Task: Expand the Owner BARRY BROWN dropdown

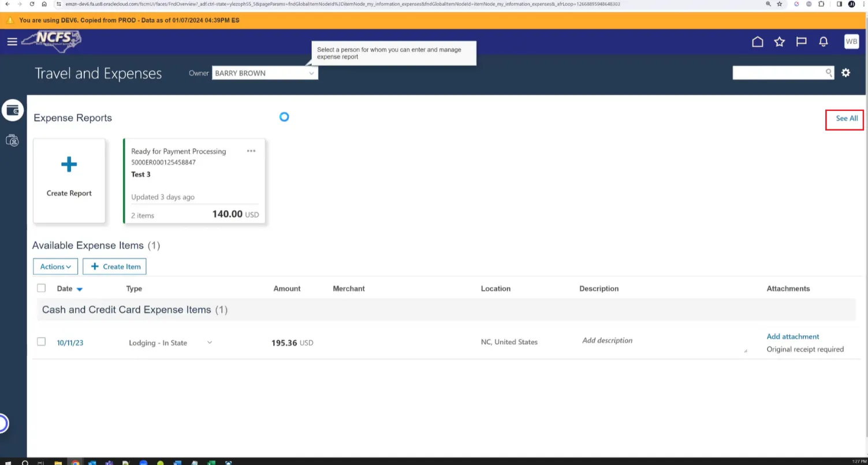Action: click(x=311, y=73)
